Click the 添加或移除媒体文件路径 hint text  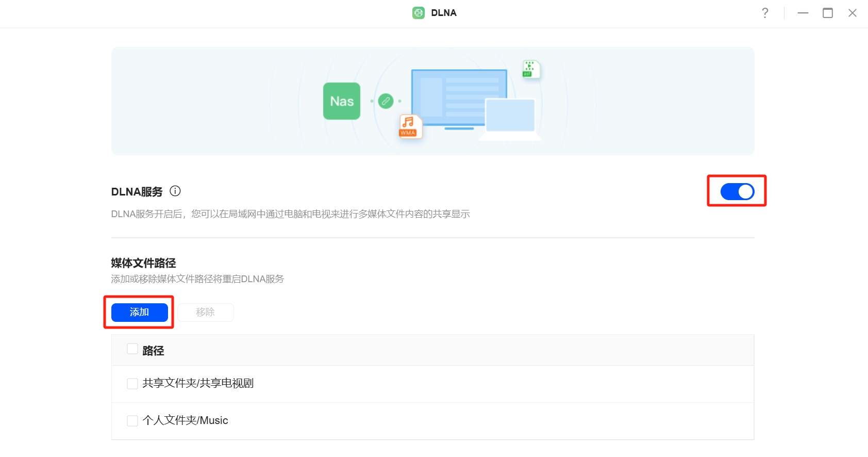click(197, 279)
